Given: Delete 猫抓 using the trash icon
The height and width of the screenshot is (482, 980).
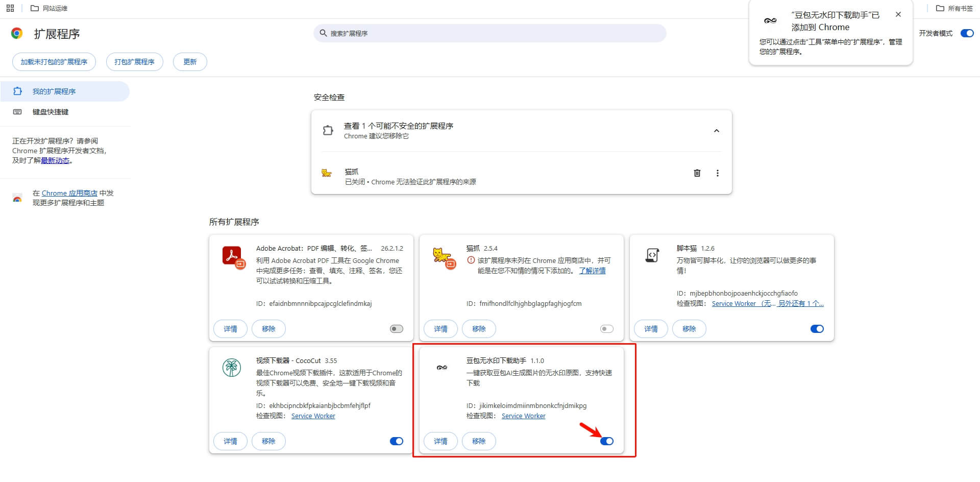Looking at the screenshot, I should 697,173.
